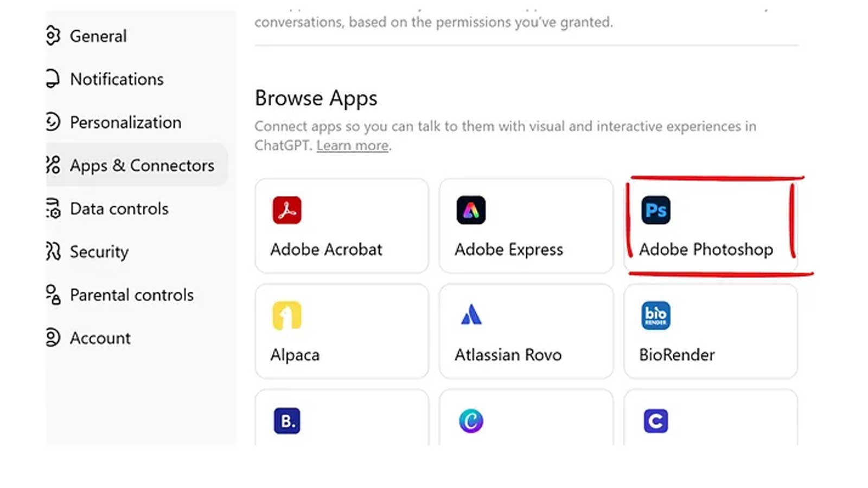Viewport: 868px width, 488px height.
Task: Click the purple square C app icon
Action: coord(655,421)
